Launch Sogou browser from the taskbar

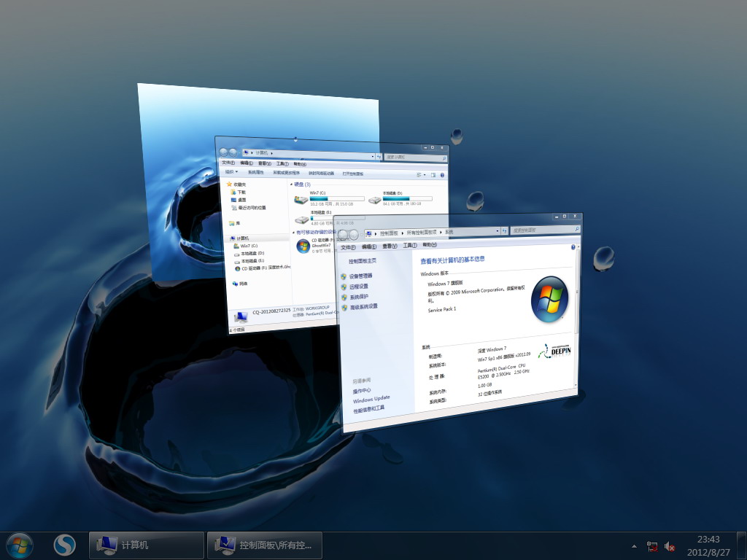click(x=64, y=545)
